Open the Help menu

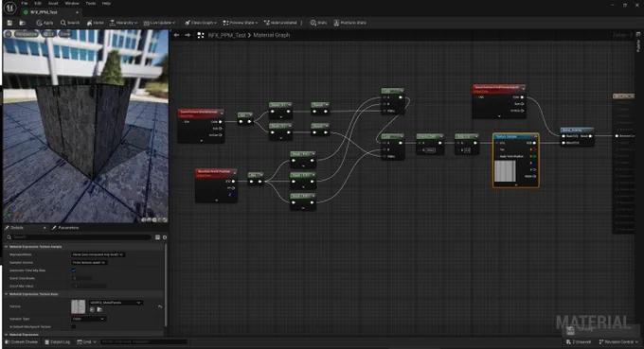[x=106, y=3]
